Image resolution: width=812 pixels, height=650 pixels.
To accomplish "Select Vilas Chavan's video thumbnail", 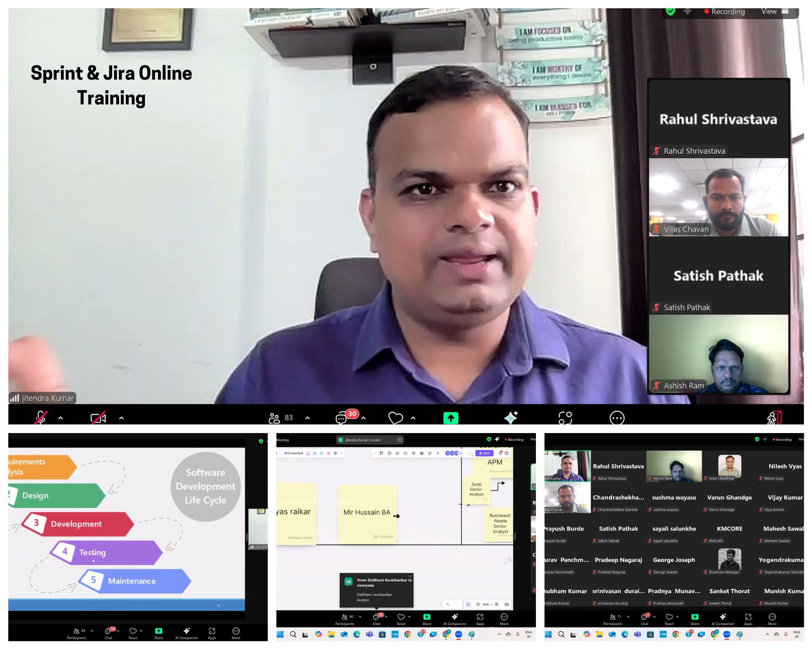I will coord(718,198).
